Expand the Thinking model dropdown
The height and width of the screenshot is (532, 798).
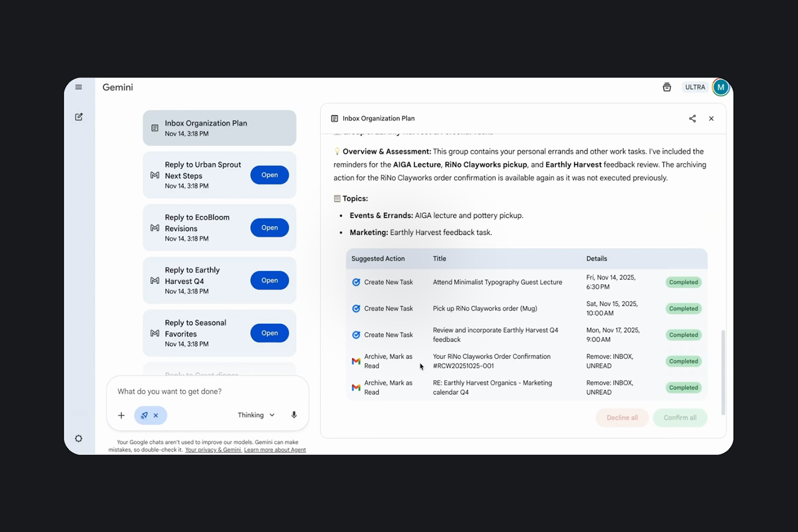point(256,415)
